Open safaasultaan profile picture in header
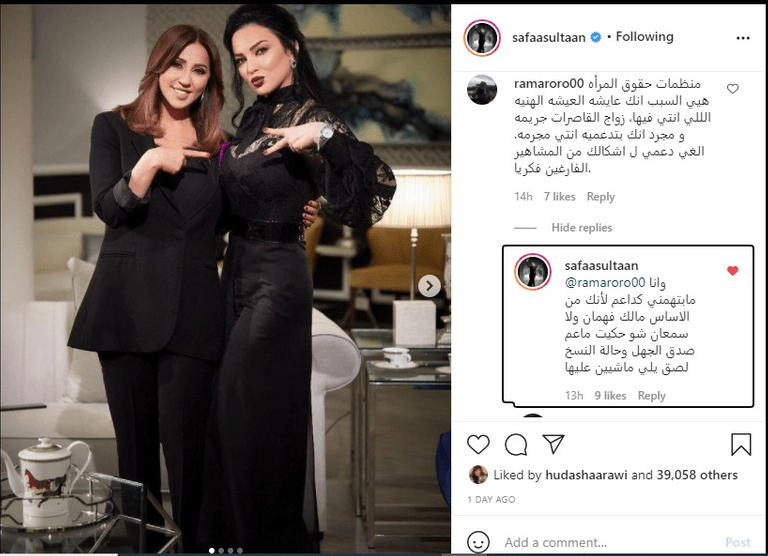The image size is (768, 556). point(482,38)
